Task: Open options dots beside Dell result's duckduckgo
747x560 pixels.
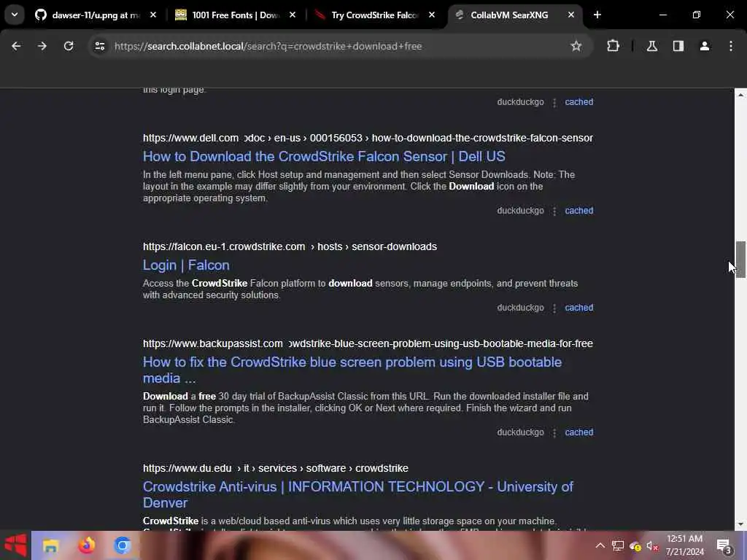Action: (554, 211)
